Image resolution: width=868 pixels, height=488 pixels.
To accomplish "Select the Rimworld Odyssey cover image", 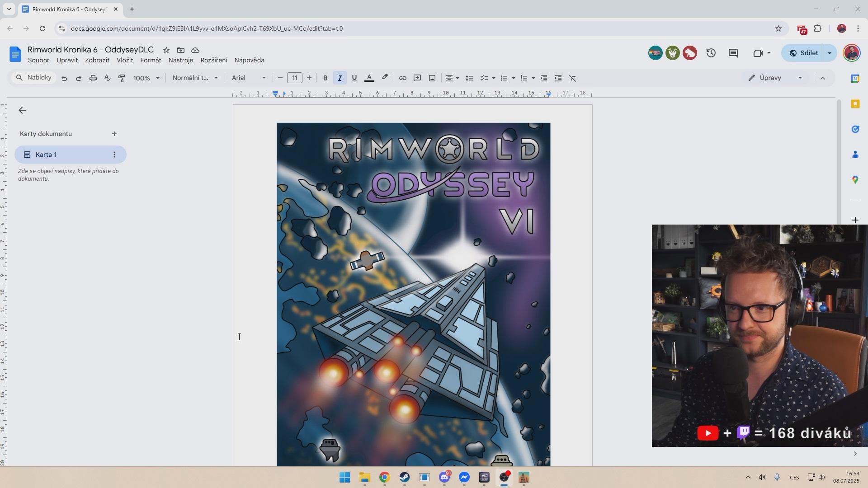I will coord(413,294).
